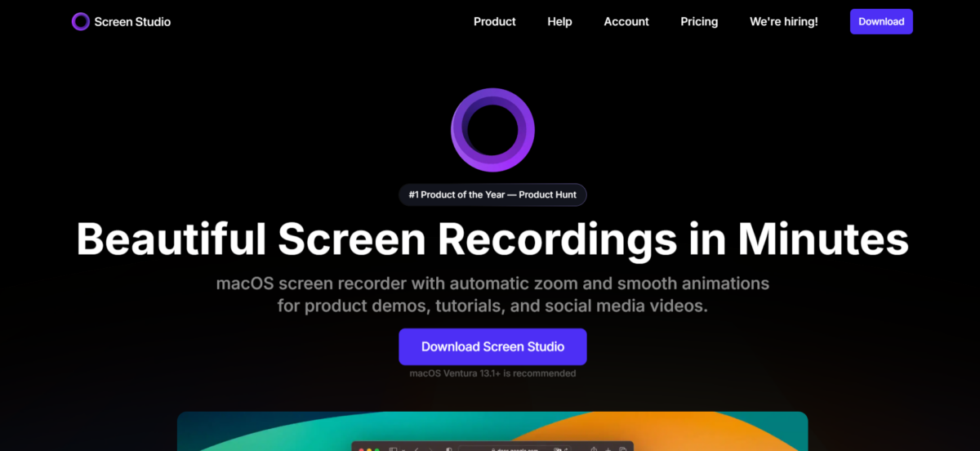Image resolution: width=980 pixels, height=451 pixels.
Task: Click the Download Screen Studio button
Action: [x=492, y=346]
